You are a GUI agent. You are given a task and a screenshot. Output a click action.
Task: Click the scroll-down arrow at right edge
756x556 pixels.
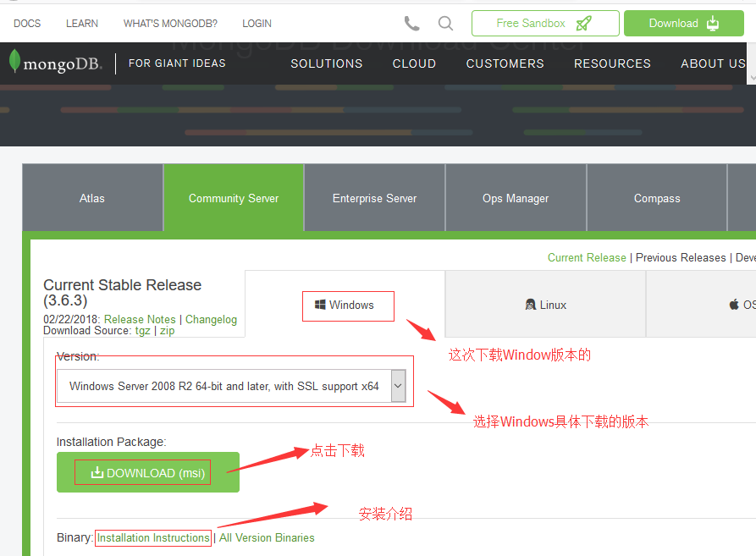click(x=753, y=78)
